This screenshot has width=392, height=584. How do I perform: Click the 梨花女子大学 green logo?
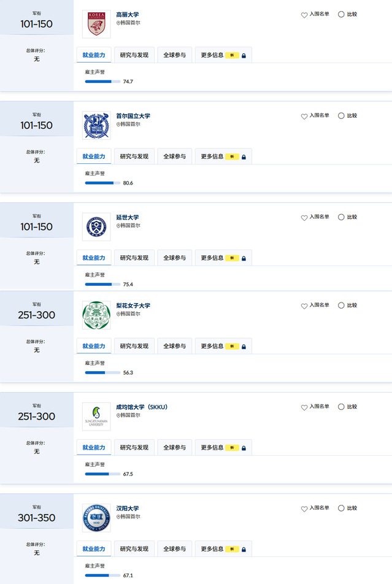[96, 315]
